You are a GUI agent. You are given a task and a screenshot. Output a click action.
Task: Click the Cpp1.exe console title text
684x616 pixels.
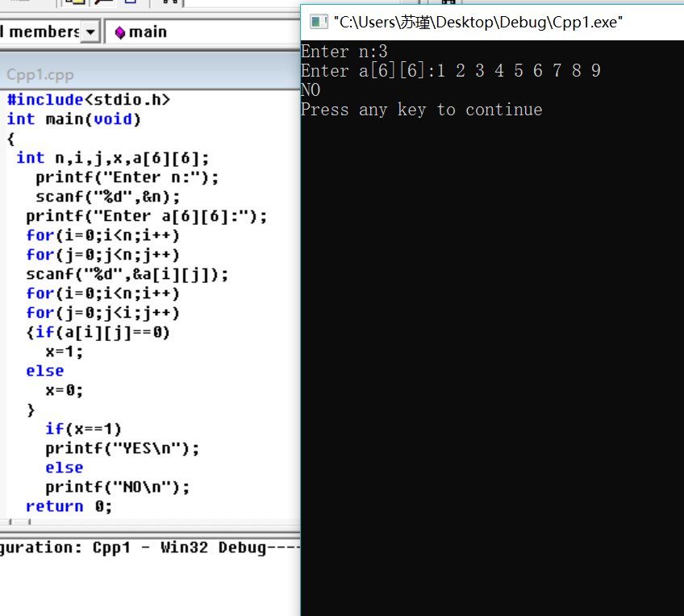(478, 22)
